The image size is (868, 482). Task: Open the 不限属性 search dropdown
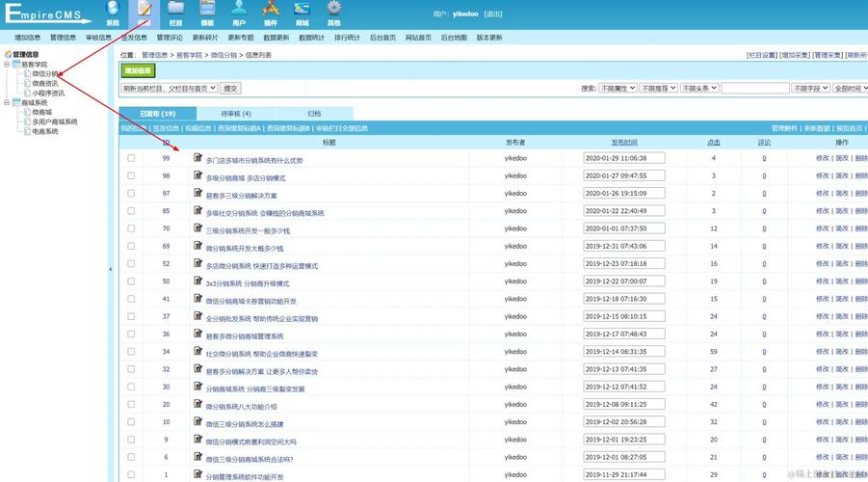(617, 88)
